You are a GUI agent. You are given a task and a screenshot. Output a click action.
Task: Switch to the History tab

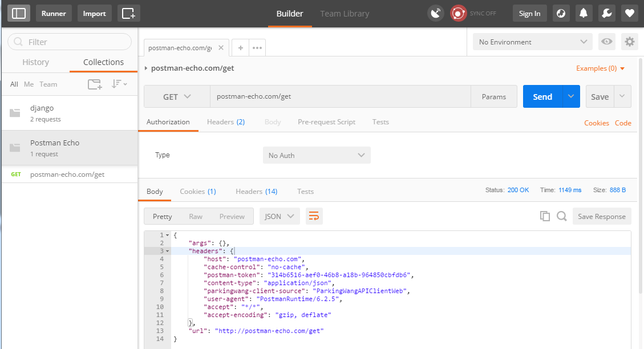(x=36, y=62)
